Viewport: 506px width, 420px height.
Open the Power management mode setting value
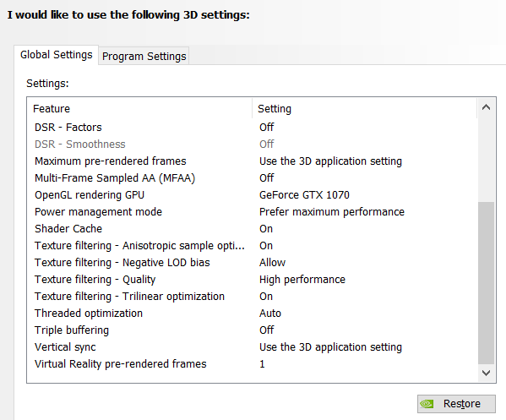click(332, 212)
